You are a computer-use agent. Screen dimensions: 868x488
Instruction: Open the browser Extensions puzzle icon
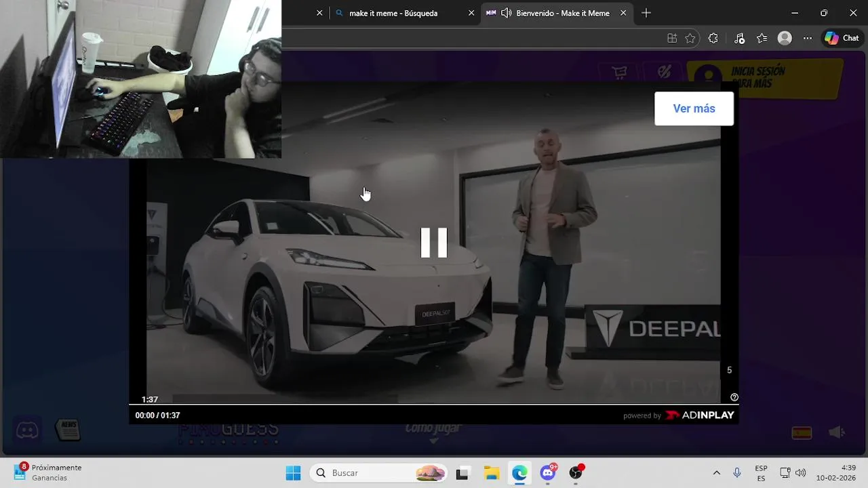tap(713, 39)
